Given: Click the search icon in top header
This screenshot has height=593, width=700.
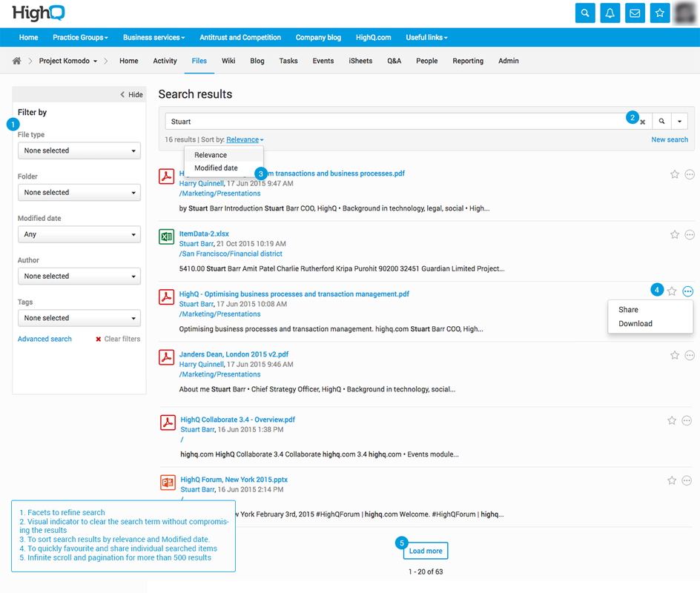Looking at the screenshot, I should 585,13.
